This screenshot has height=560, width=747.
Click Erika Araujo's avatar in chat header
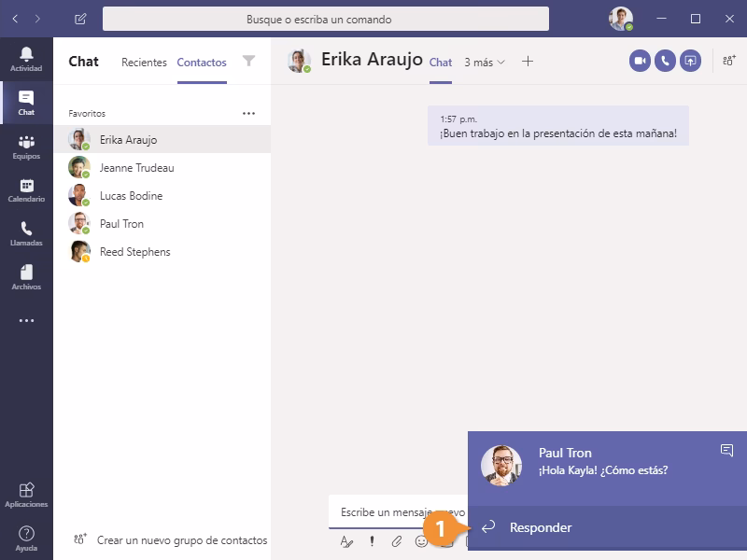pos(299,61)
